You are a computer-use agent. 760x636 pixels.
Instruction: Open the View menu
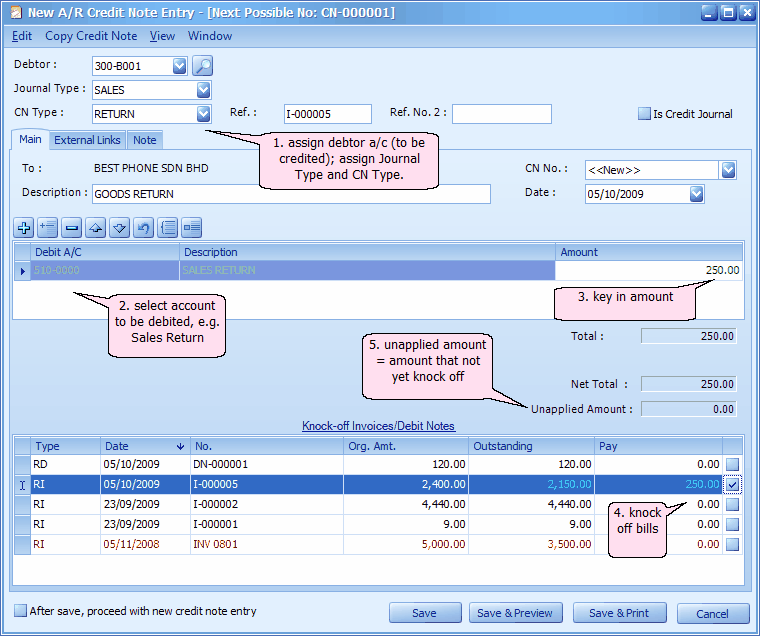pyautogui.click(x=162, y=36)
